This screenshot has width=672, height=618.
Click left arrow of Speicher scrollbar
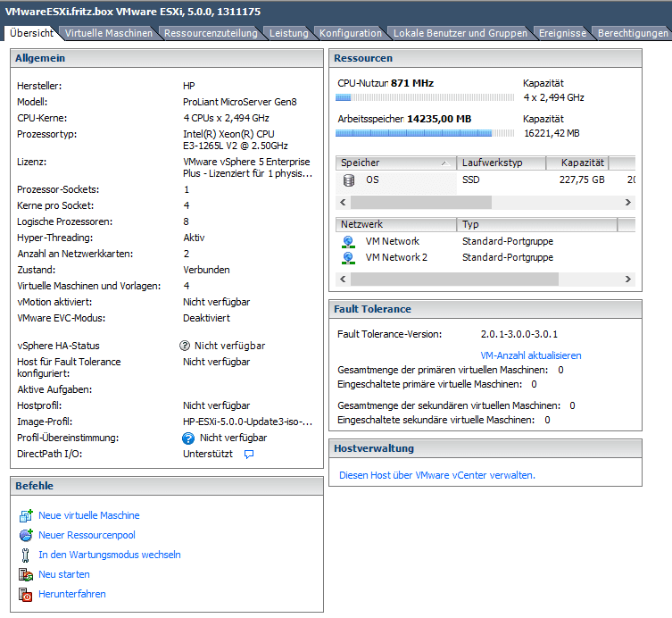tap(343, 203)
